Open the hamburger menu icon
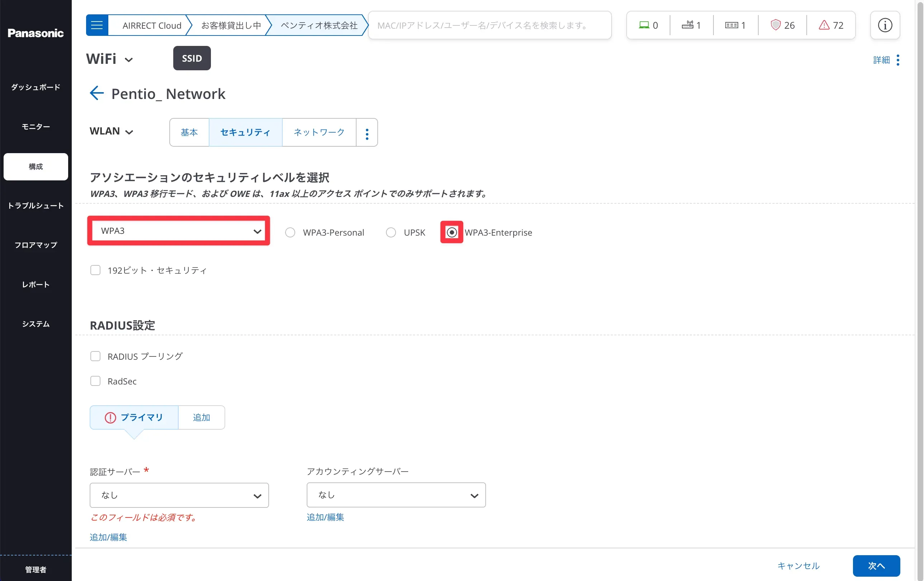Viewport: 924px width, 581px height. [97, 25]
